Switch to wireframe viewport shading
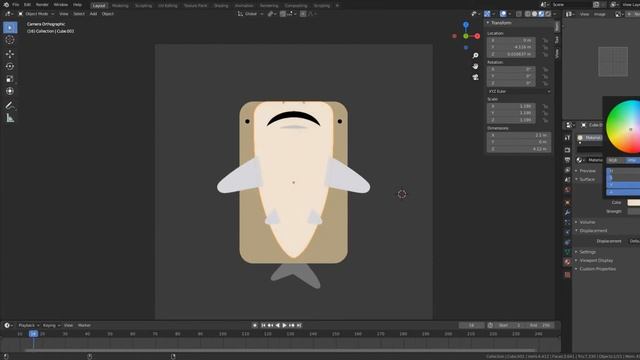640x360 pixels. 528,14
